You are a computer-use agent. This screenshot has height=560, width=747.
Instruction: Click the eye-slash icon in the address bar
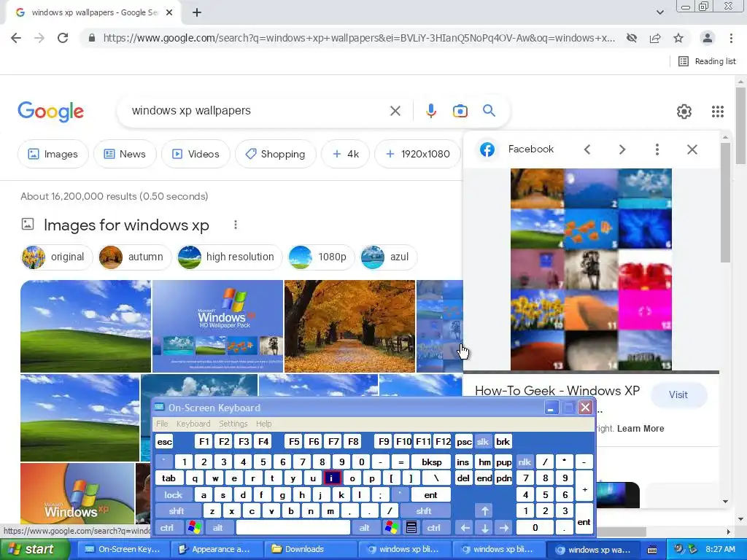[x=632, y=38]
